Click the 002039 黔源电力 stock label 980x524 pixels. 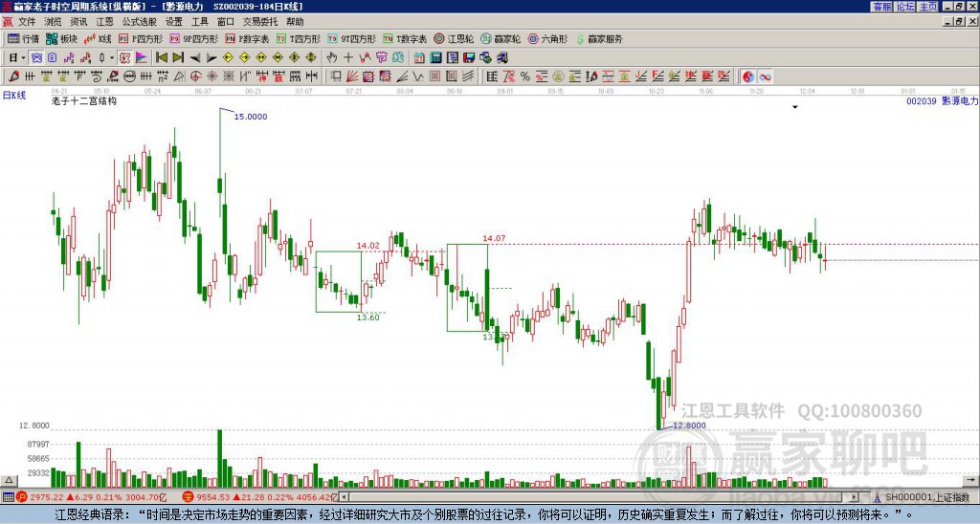point(942,100)
